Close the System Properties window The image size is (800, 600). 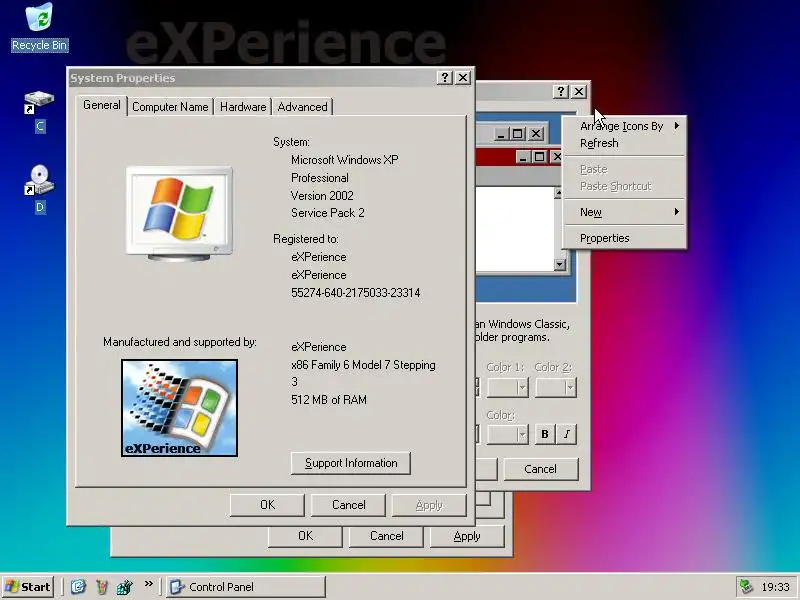(x=463, y=77)
